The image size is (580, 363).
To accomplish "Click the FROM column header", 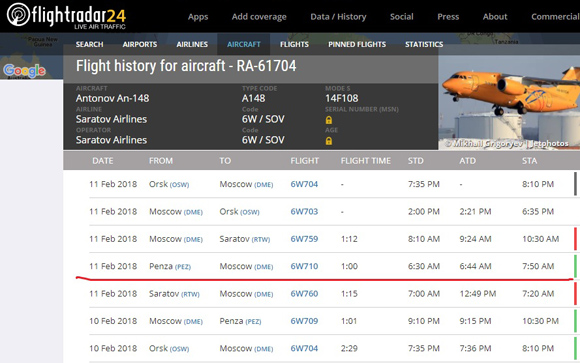I will pyautogui.click(x=161, y=161).
